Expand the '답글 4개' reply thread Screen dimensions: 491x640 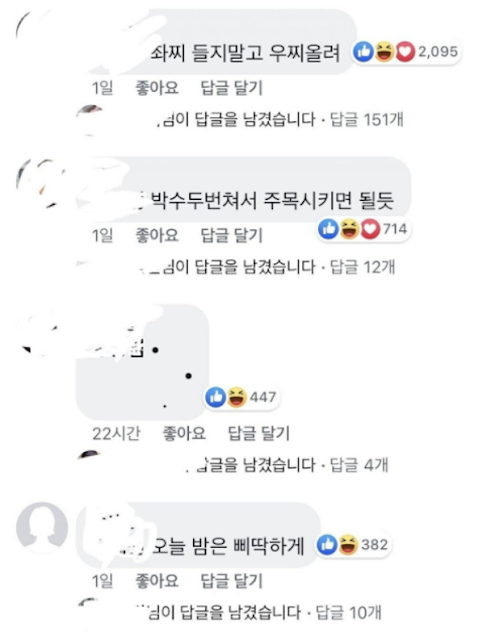tap(359, 464)
